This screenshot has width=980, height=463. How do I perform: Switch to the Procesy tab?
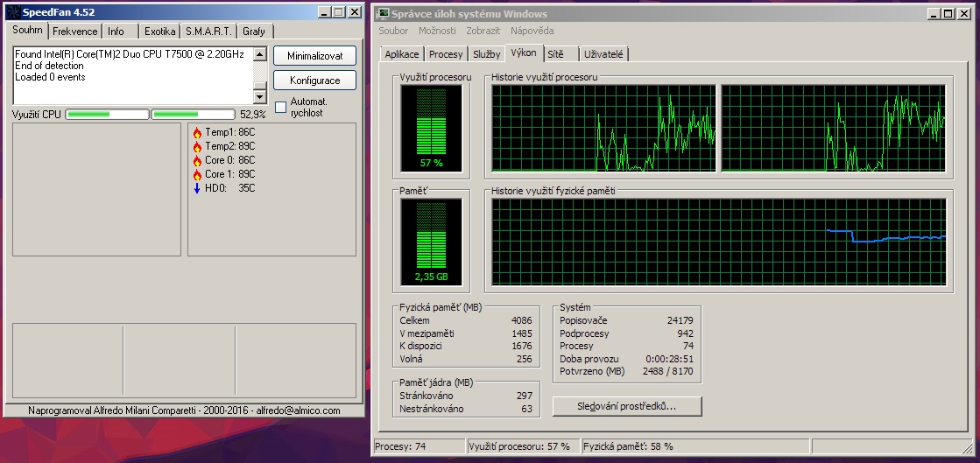(x=446, y=54)
